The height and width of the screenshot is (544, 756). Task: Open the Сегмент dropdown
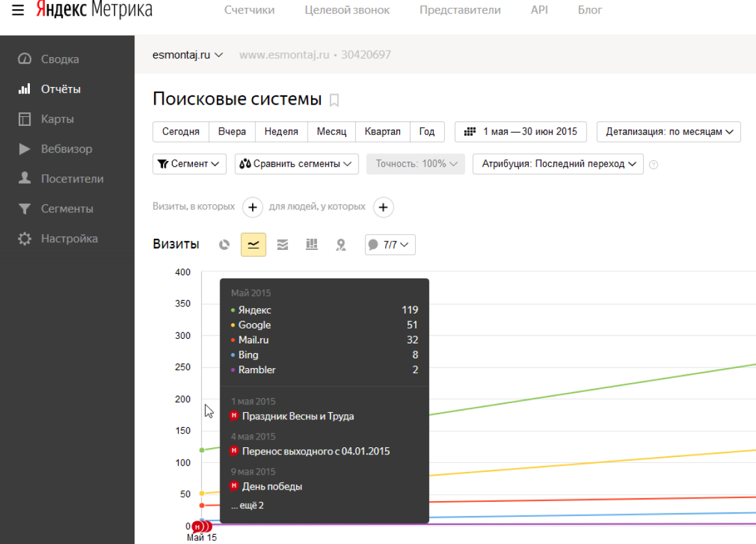point(190,164)
